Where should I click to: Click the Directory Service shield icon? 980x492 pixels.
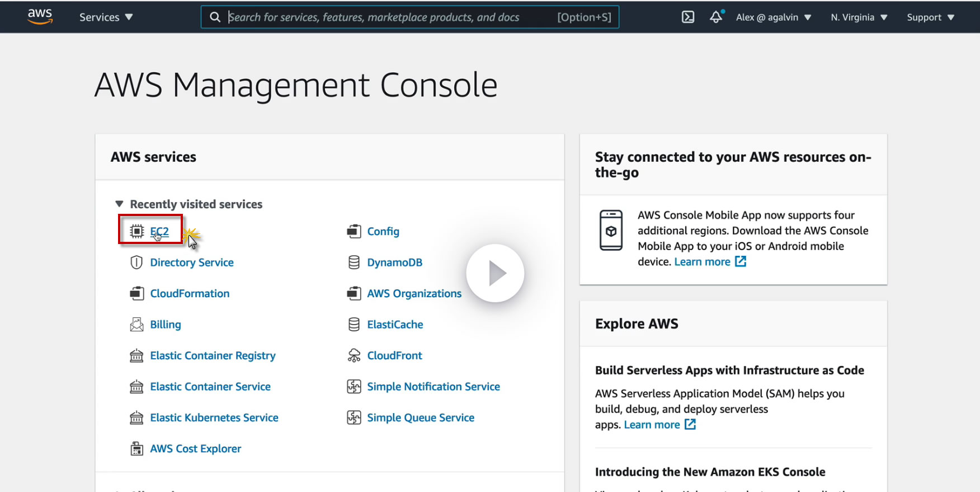(x=136, y=263)
